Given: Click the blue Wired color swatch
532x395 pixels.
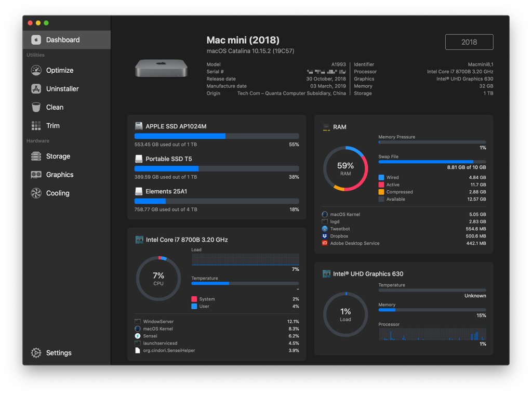Looking at the screenshot, I should pyautogui.click(x=381, y=177).
